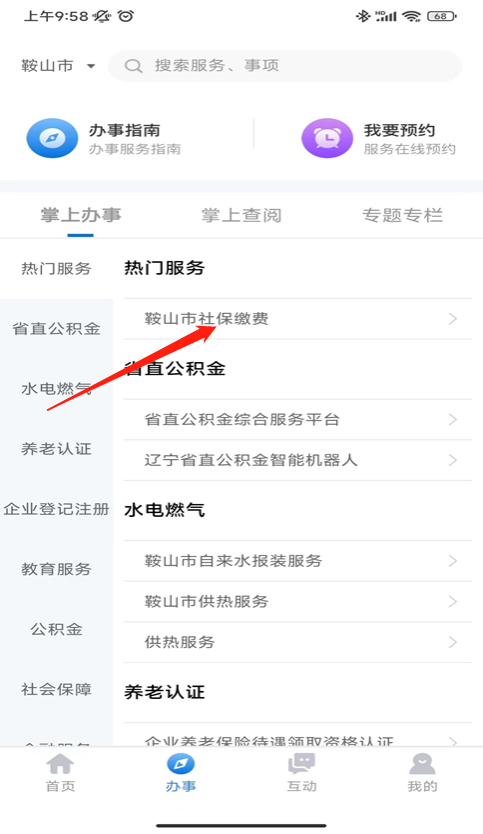Select 社会保障 in left sidebar
The height and width of the screenshot is (834, 483).
(x=56, y=689)
